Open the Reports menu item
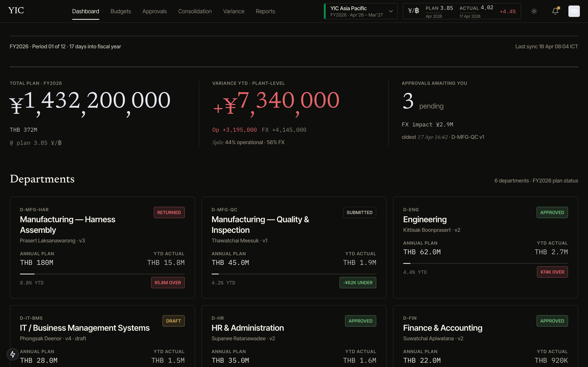588x367 pixels. coord(265,11)
